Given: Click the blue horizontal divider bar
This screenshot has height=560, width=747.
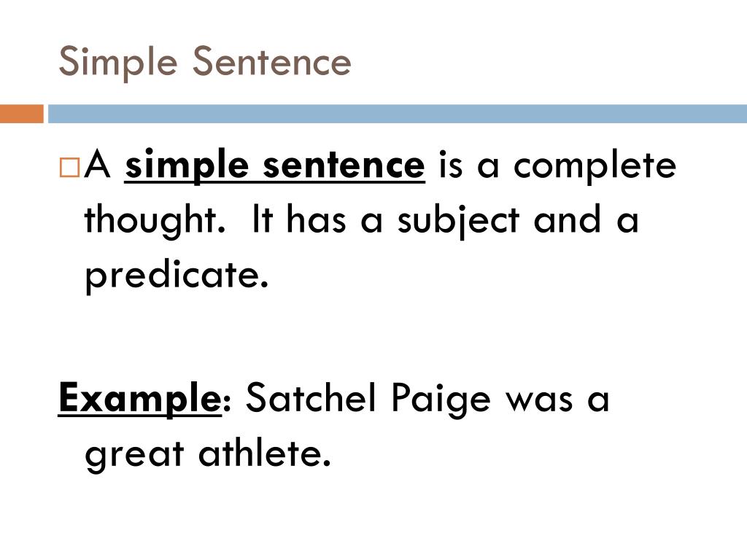Looking at the screenshot, I should coord(398,114).
